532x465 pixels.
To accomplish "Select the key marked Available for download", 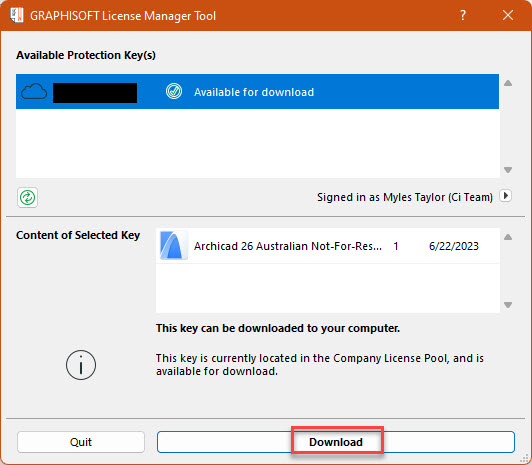I will pyautogui.click(x=257, y=92).
